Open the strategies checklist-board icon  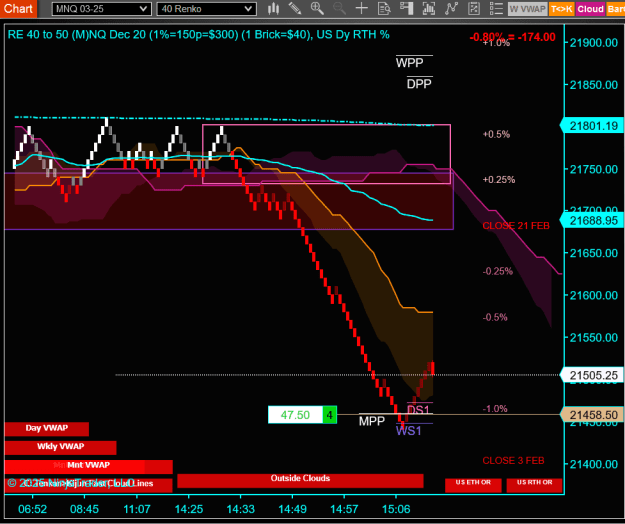(x=474, y=8)
